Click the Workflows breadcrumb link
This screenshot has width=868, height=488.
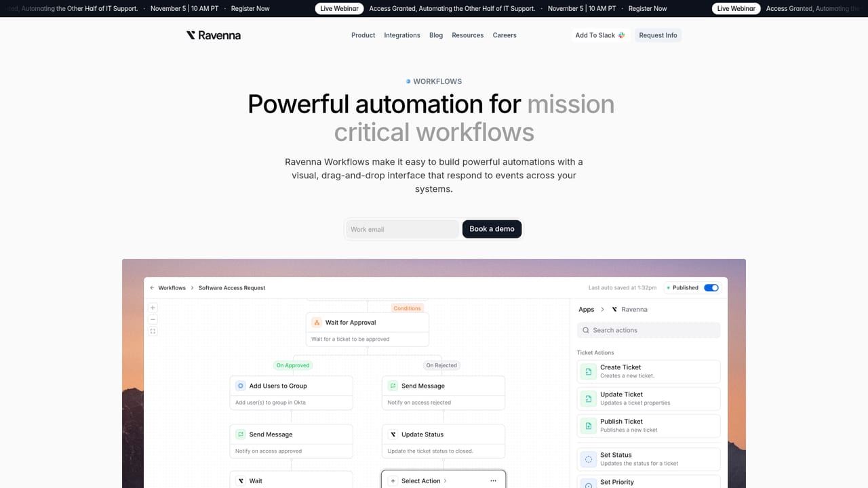[172, 288]
